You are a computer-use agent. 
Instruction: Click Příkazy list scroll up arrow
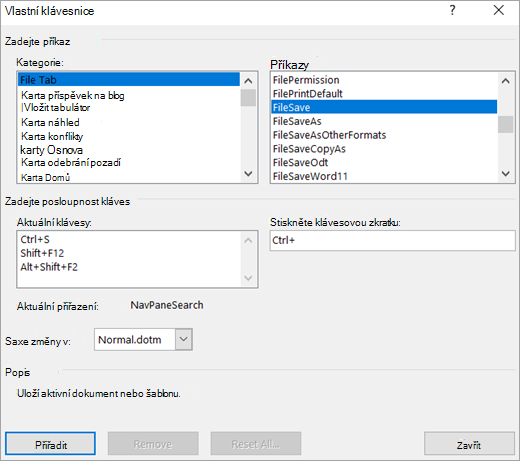[x=506, y=81]
